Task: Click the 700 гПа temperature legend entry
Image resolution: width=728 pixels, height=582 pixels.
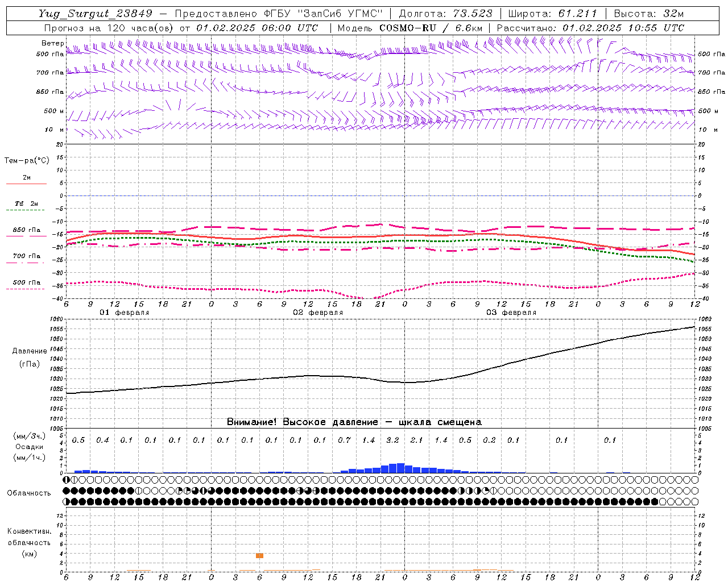Action: [x=27, y=256]
